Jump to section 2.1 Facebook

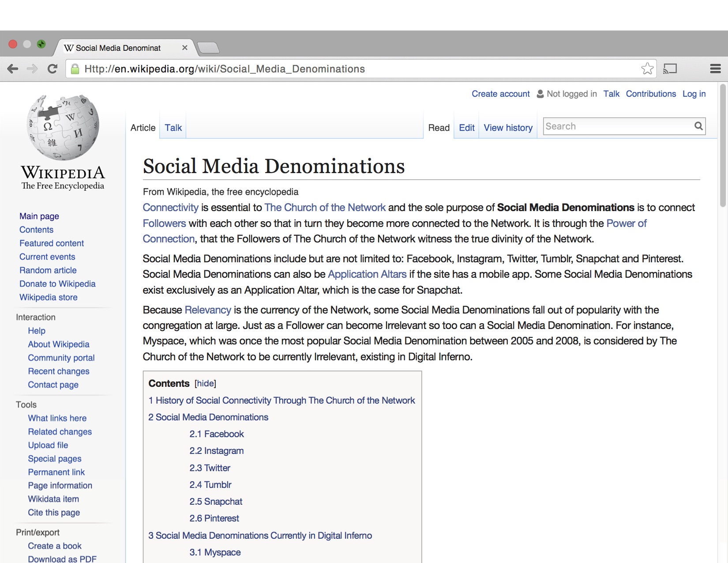(x=217, y=434)
